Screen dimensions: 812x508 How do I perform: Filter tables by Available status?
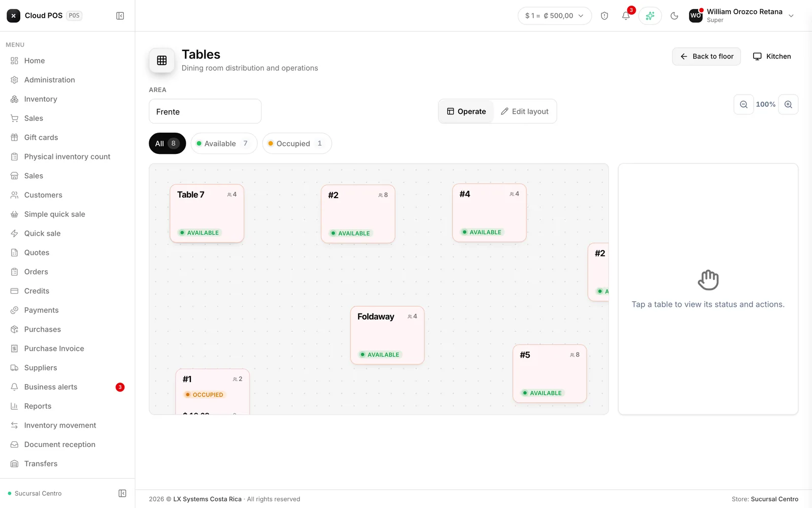pos(224,143)
